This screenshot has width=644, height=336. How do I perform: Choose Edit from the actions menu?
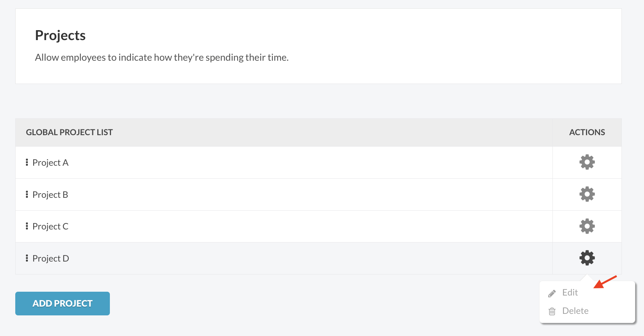tap(570, 292)
